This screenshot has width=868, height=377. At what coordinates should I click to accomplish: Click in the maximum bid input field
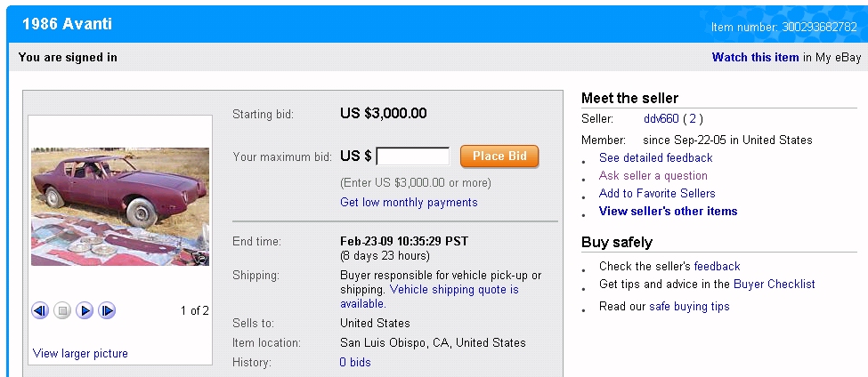pyautogui.click(x=413, y=156)
